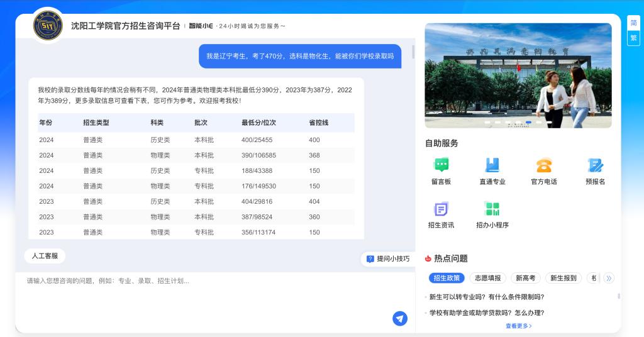This screenshot has height=337, width=644.
Task: Click the chat window scrollbar
Action: (x=413, y=52)
